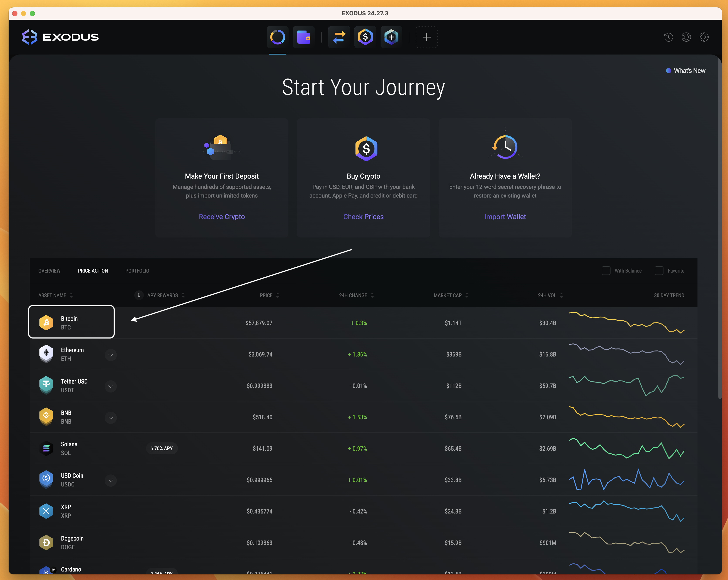Open recent transaction history
This screenshot has width=728, height=580.
[668, 37]
